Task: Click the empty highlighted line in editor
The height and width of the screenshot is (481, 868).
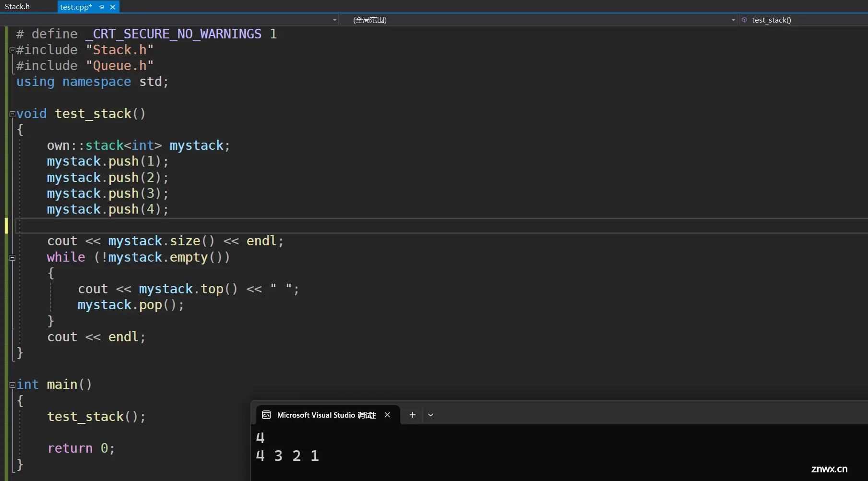Action: (x=441, y=225)
